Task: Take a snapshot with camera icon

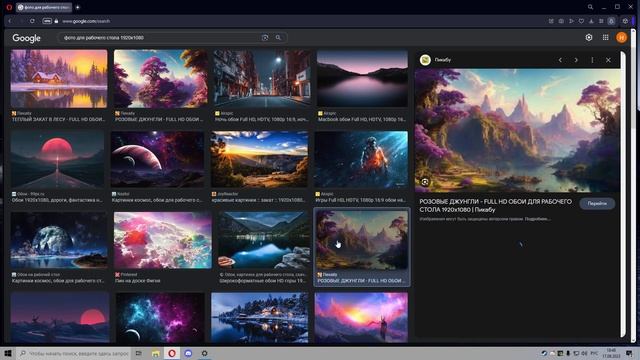Action: pos(561,21)
